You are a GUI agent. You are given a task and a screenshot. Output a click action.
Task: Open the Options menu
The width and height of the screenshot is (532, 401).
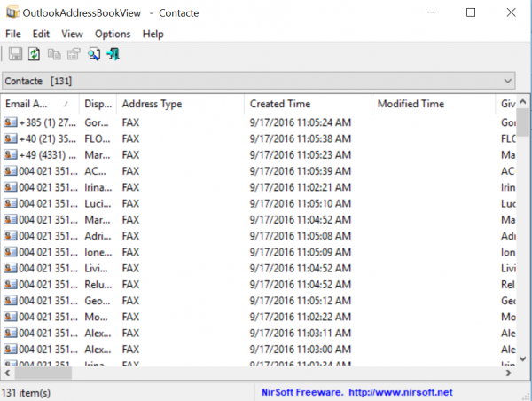113,34
